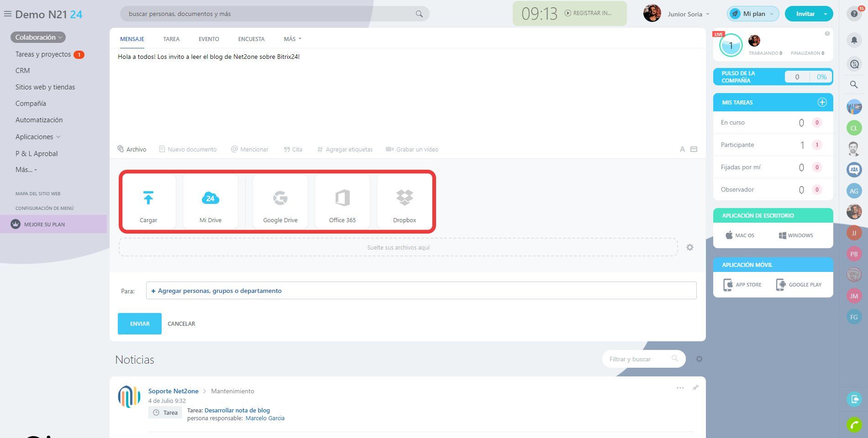Image resolution: width=868 pixels, height=438 pixels.
Task: Open Mi Drive cloud file source
Action: click(210, 201)
